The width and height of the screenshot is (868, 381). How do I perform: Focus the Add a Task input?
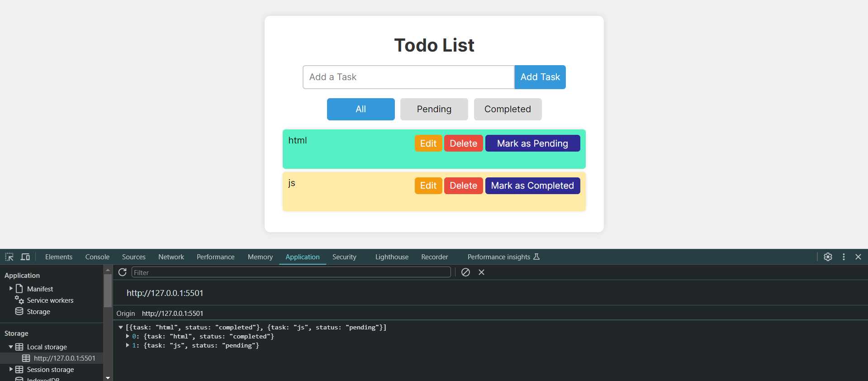pyautogui.click(x=408, y=77)
